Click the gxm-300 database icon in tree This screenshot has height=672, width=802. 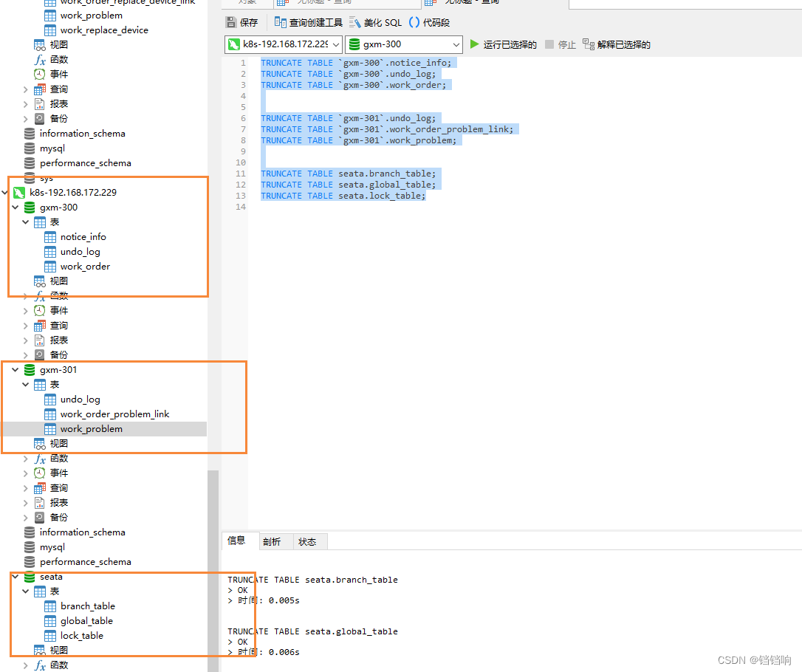coord(30,207)
